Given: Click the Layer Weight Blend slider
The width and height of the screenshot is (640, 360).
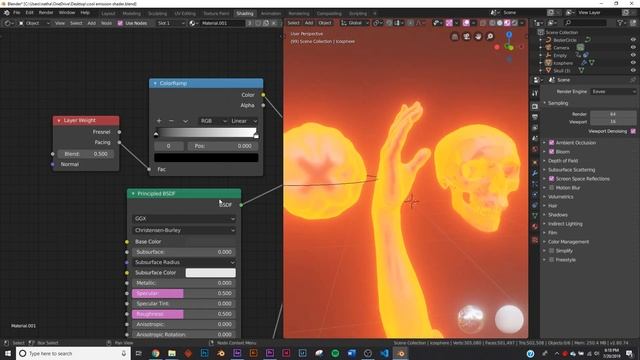Looking at the screenshot, I should (86, 154).
